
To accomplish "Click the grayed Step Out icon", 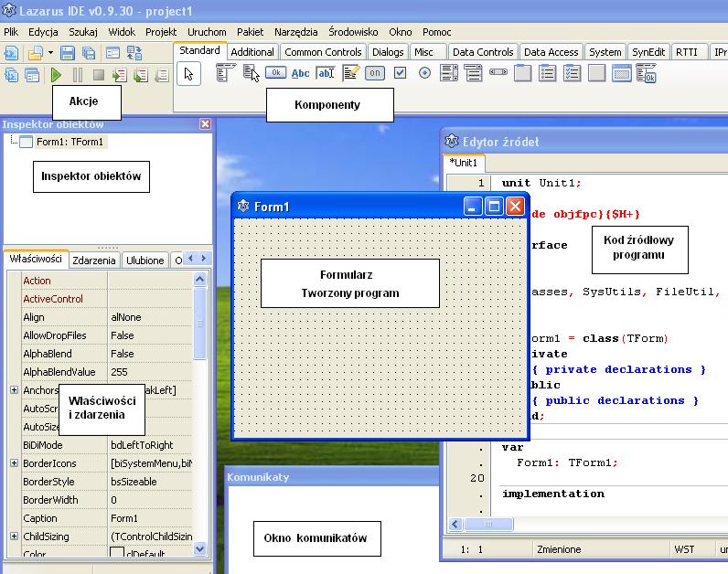I will pyautogui.click(x=162, y=75).
